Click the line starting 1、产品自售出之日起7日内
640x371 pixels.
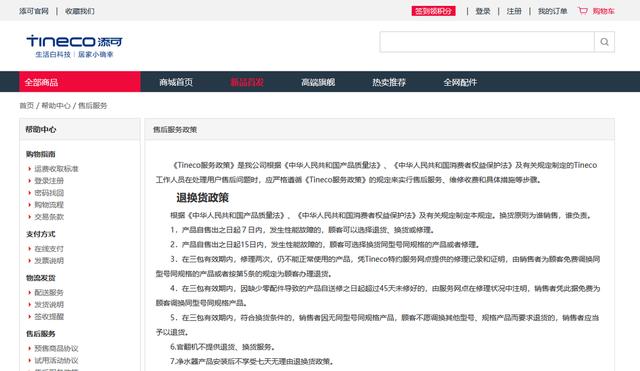303,230
